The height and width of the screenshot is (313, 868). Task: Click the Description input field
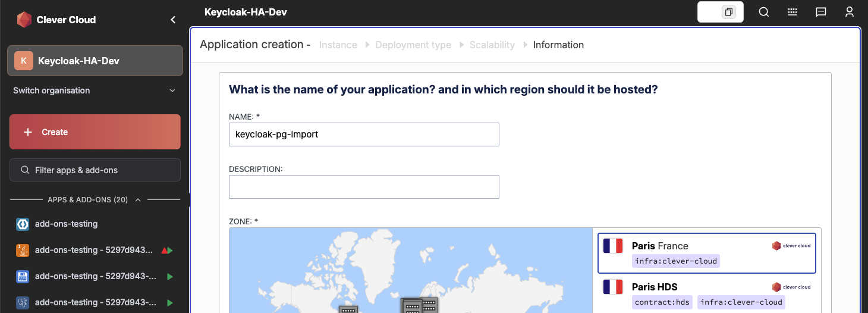(x=364, y=187)
